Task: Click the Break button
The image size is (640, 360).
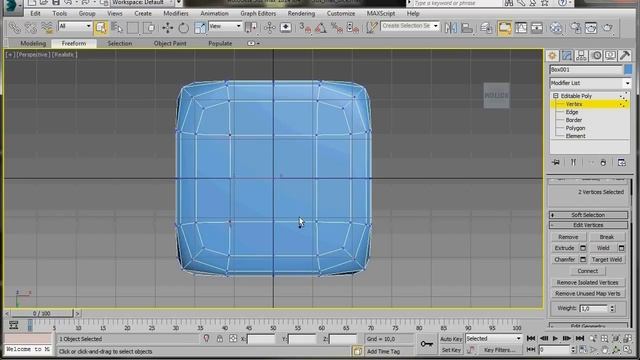Action: [x=607, y=237]
